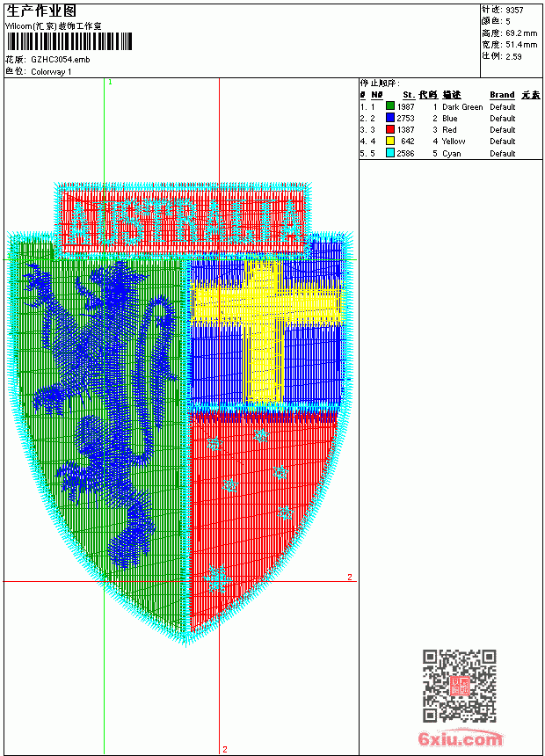Screen dimensions: 545x756
Task: Click the Cyan thread color swatch
Action: (x=389, y=153)
